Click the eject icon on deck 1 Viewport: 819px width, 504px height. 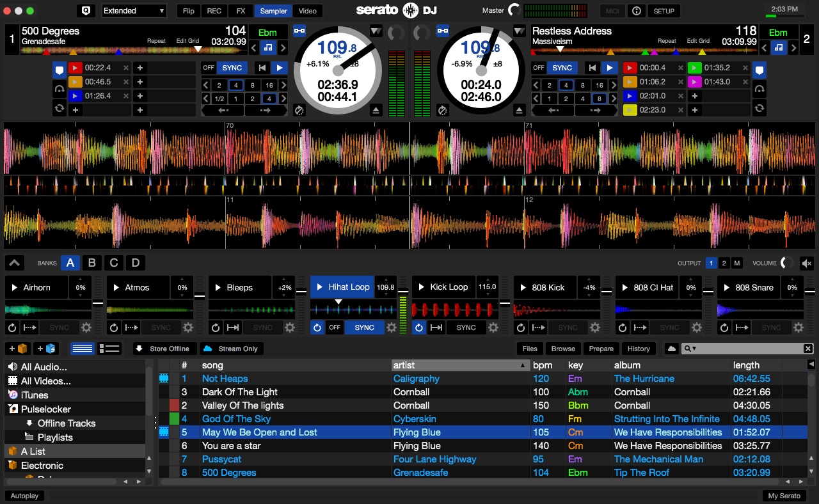click(375, 111)
